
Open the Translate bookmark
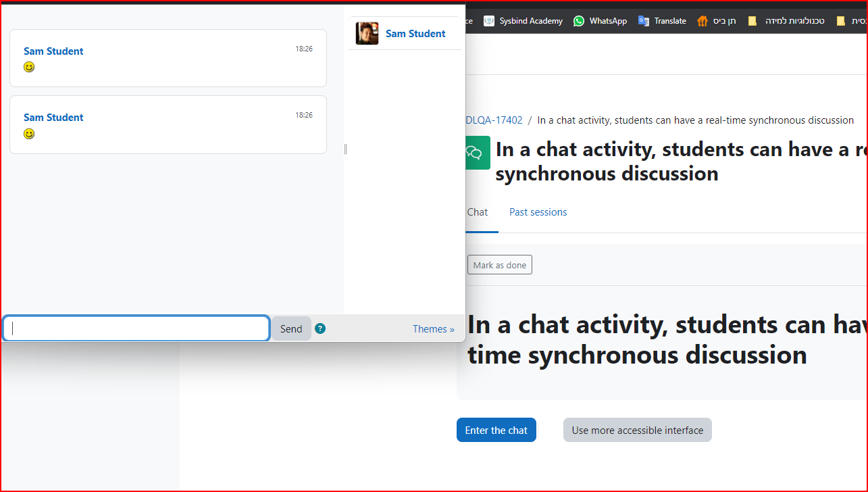point(663,21)
